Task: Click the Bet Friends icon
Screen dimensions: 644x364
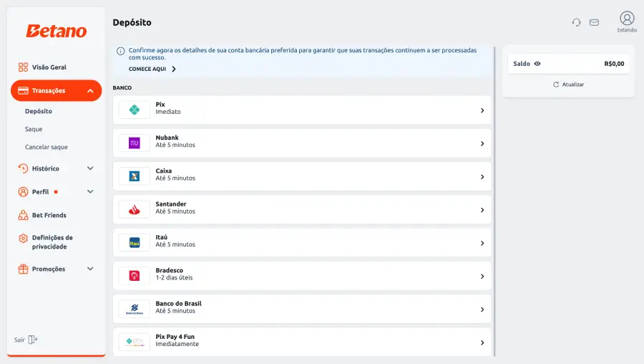Action: [x=23, y=215]
